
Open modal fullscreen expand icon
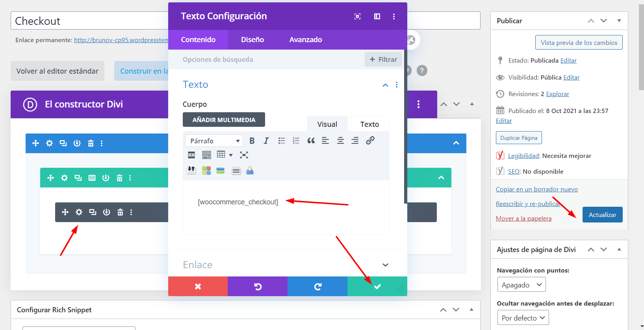pos(357,17)
